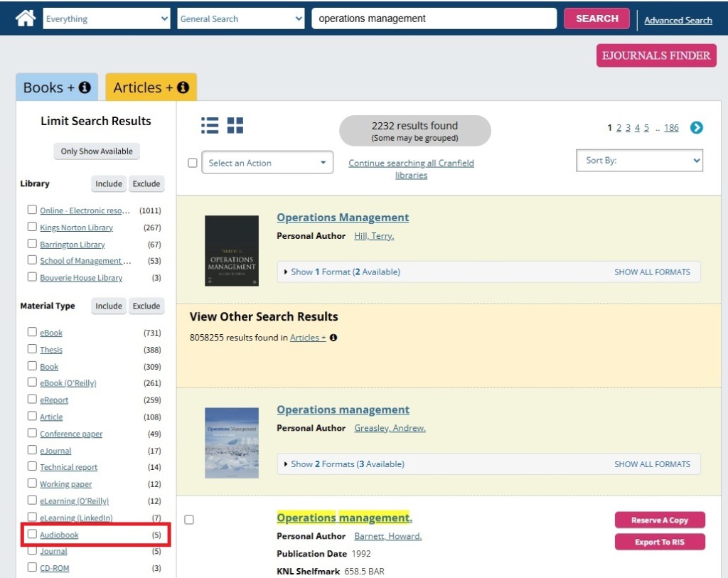Enable Kings Norton Library filter checkbox
Screen dimensions: 728x578
(32, 227)
